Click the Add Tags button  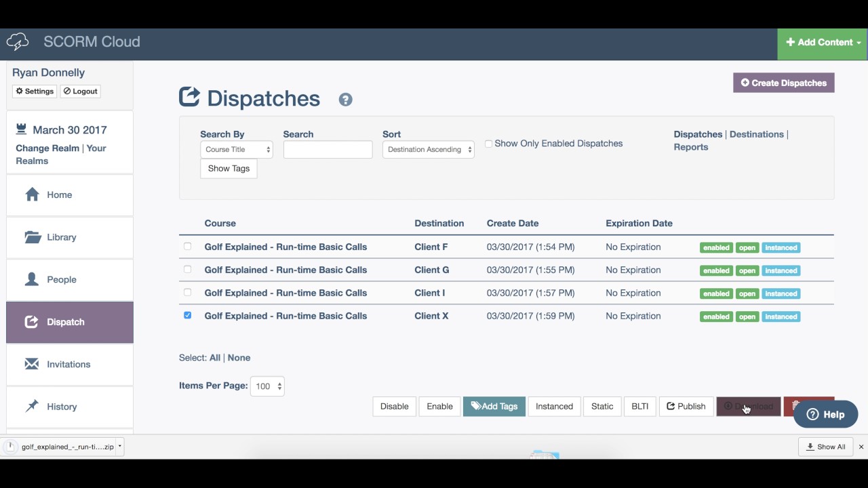coord(494,406)
